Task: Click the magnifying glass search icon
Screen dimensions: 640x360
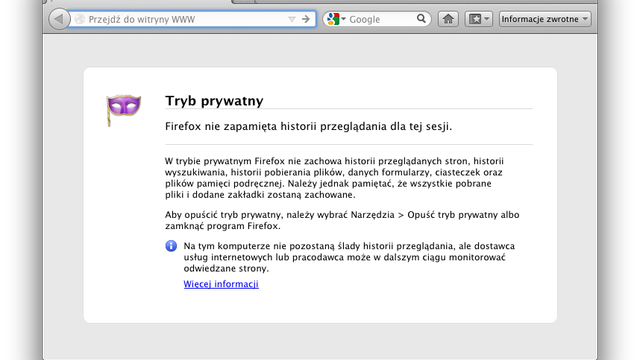Action: tap(421, 19)
